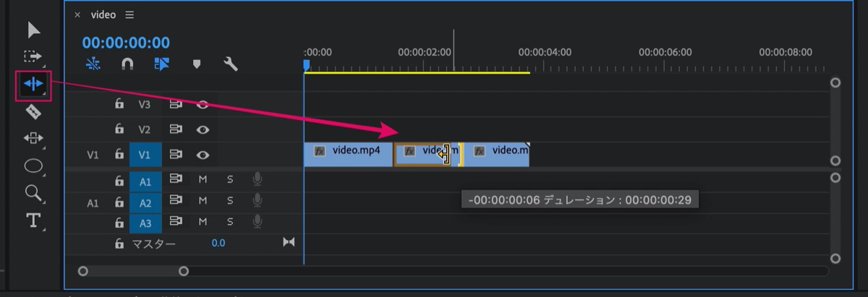Viewport: 868px width, 297px height.
Task: Toggle lock on track V2
Action: tap(119, 129)
